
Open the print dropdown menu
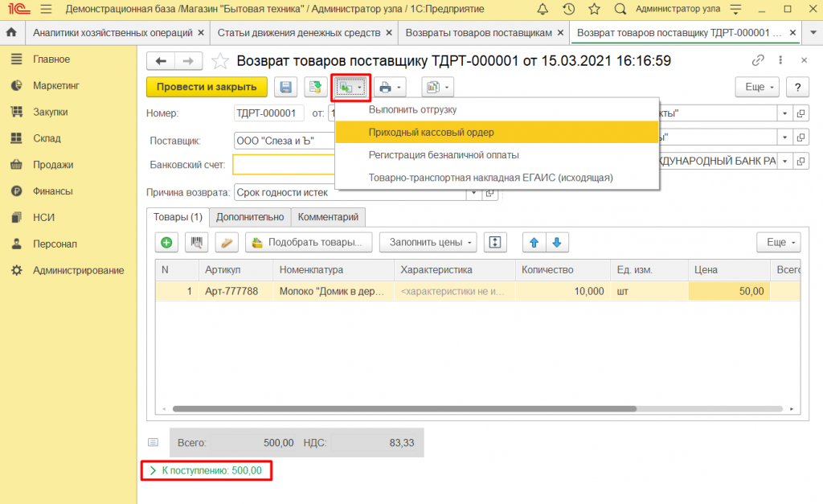[x=391, y=87]
